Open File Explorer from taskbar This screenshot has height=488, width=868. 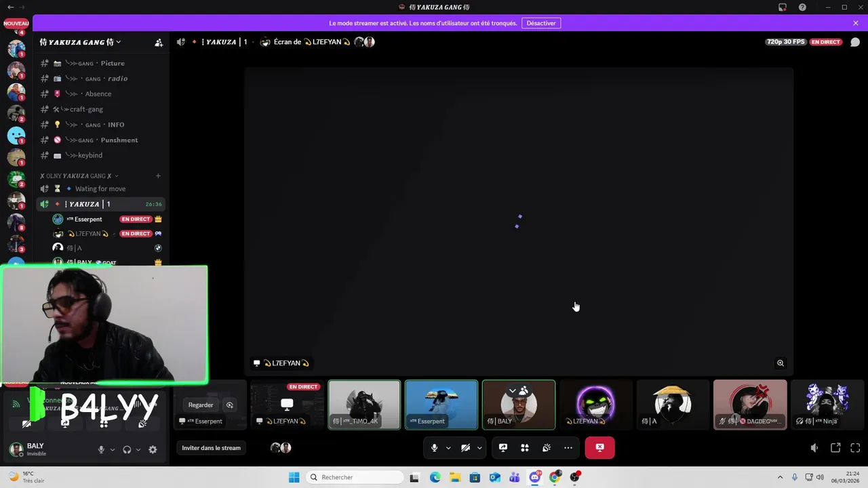(454, 477)
